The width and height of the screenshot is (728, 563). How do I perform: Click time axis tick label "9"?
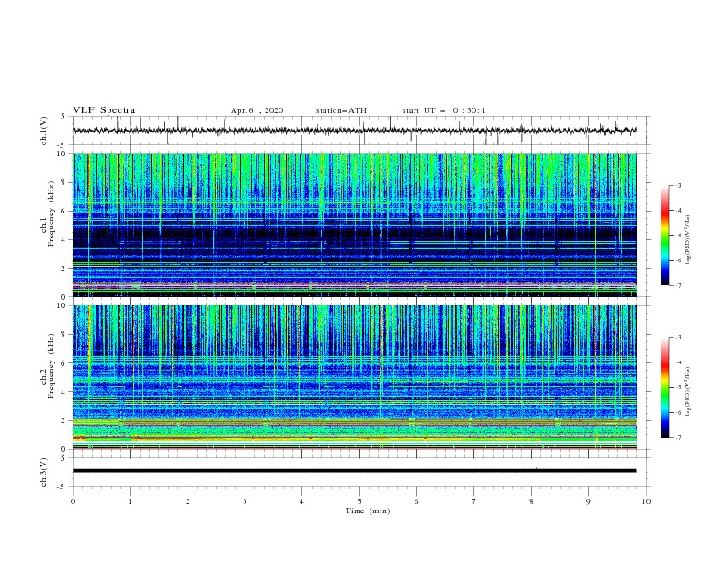(x=588, y=501)
